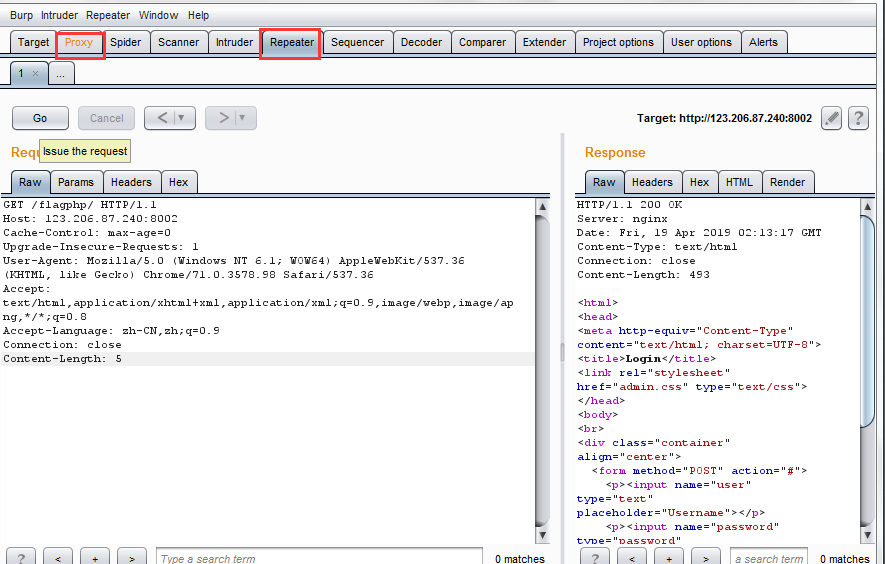
Task: Click the response vertical scrollbar thumb
Action: point(868,322)
